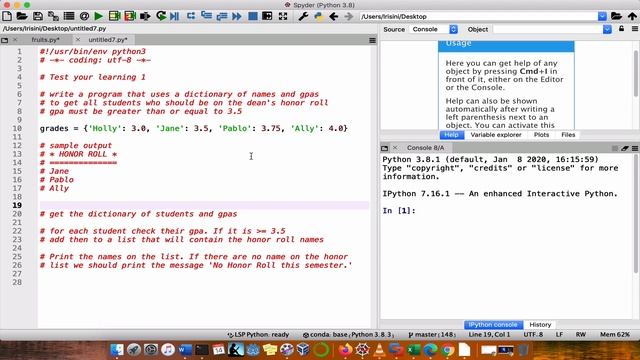Go forward with the grey right arrow

click(x=348, y=16)
